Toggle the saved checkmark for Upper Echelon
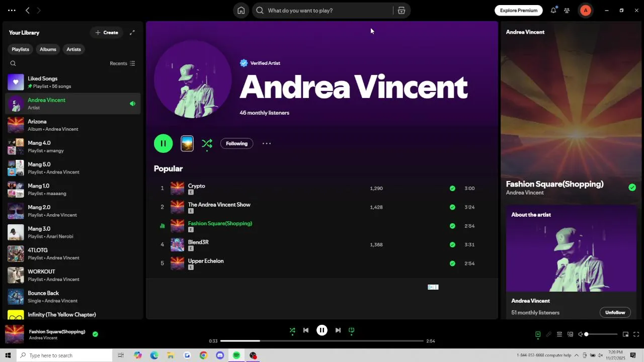This screenshot has width=644, height=362. (452, 263)
